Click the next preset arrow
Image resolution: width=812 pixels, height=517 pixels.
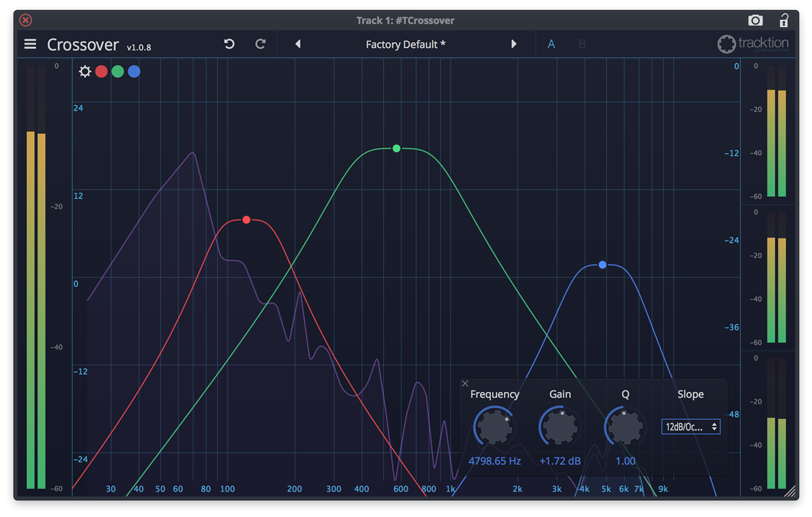click(x=514, y=43)
